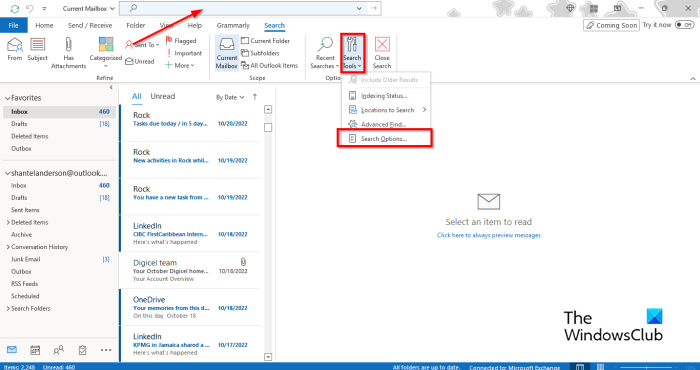Filter by Flagged messages
Viewport: 700px width, 370px height.
coord(181,41)
